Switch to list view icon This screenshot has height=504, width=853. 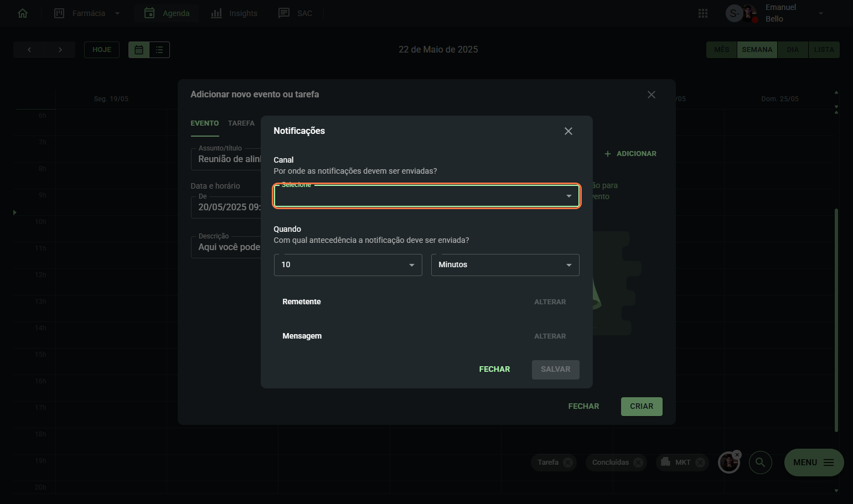coord(159,50)
